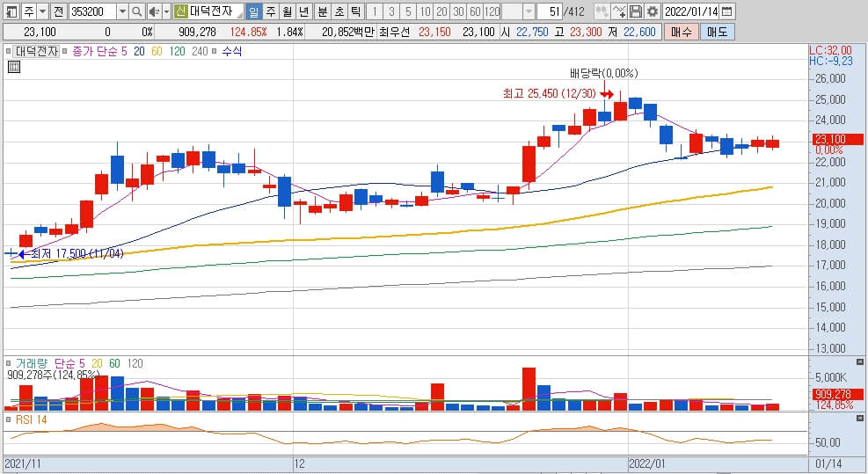Click the candlestick chart type icon
This screenshot has height=474, width=868.
(602, 11)
